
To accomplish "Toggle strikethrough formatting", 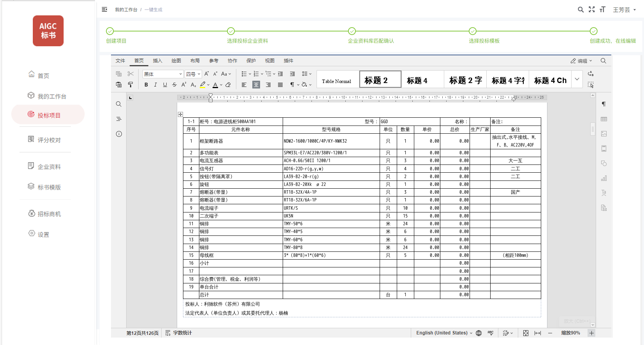I will click(174, 85).
